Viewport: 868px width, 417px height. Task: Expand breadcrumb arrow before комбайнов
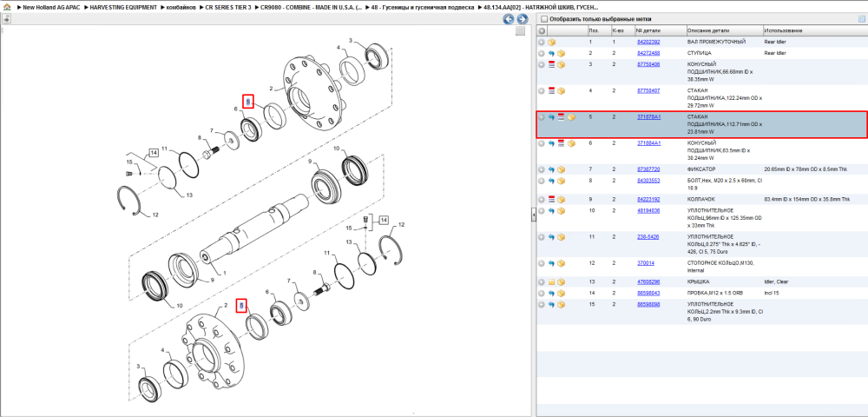point(163,8)
